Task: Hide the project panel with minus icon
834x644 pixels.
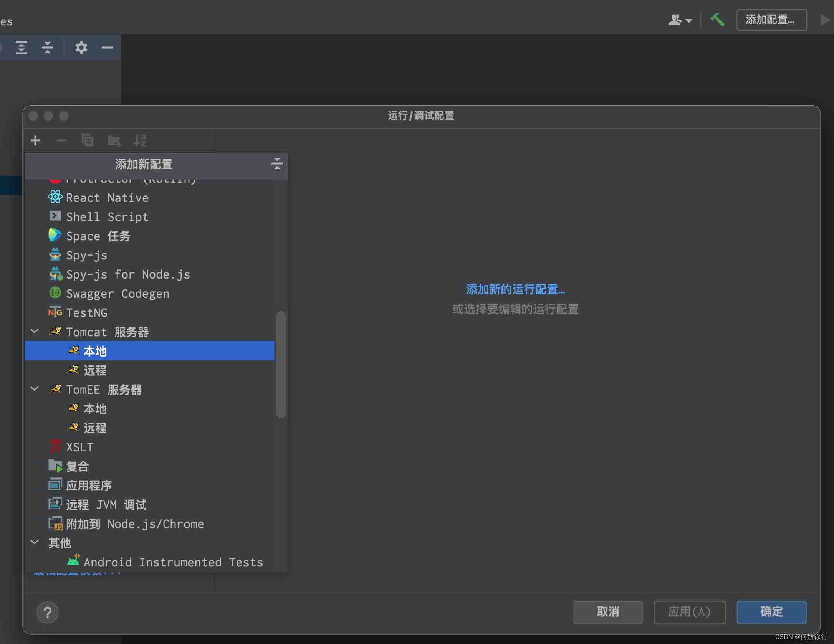Action: (107, 47)
